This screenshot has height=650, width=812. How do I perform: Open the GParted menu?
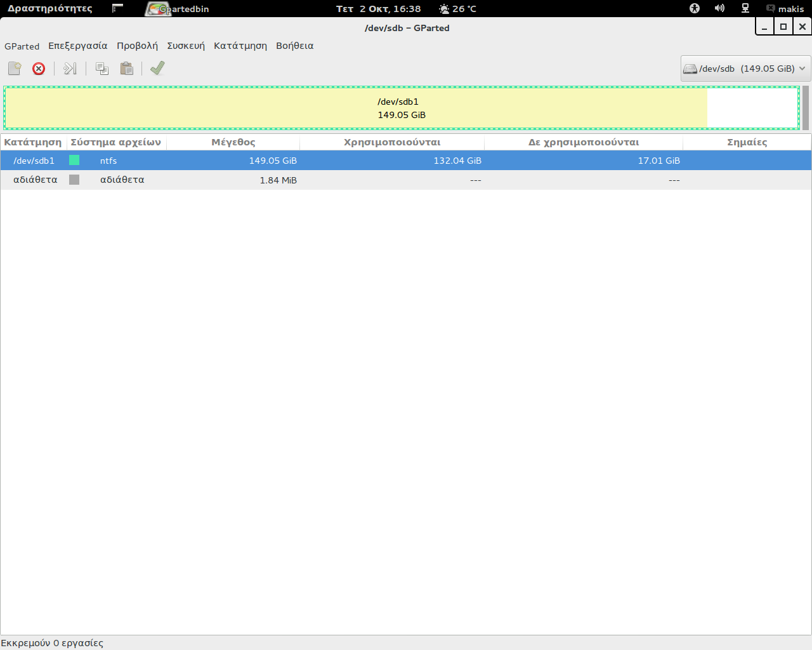(x=22, y=46)
